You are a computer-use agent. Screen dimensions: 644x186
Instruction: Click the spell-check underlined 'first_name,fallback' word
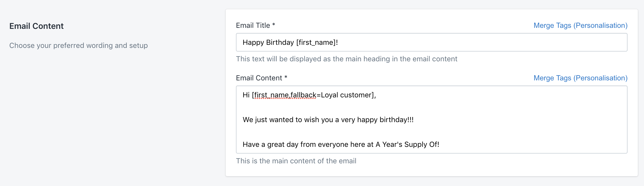coord(285,95)
